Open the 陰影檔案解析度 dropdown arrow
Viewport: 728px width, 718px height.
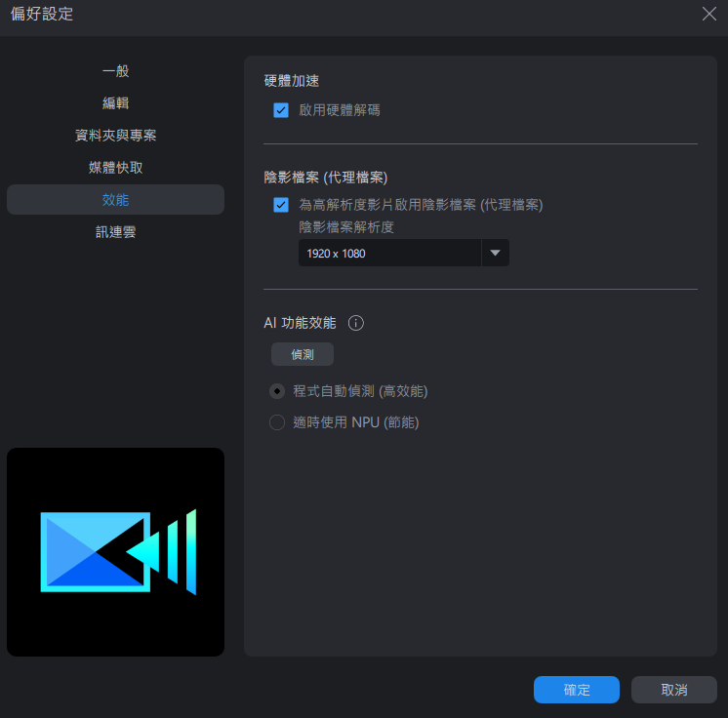pyautogui.click(x=496, y=253)
